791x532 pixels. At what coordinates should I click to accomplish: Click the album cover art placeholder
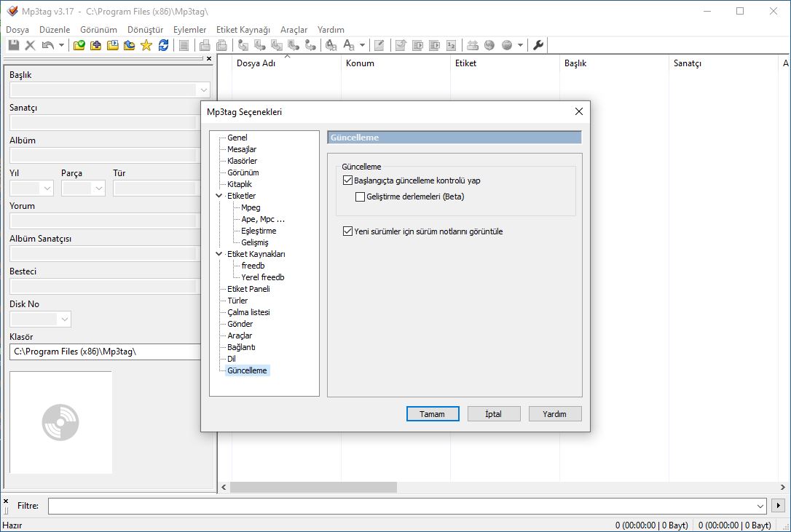tap(60, 423)
